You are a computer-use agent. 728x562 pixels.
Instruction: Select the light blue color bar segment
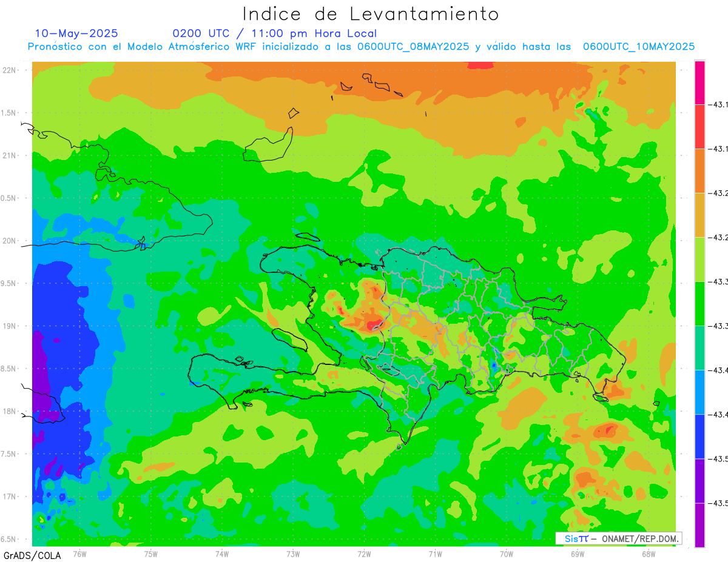click(x=699, y=392)
